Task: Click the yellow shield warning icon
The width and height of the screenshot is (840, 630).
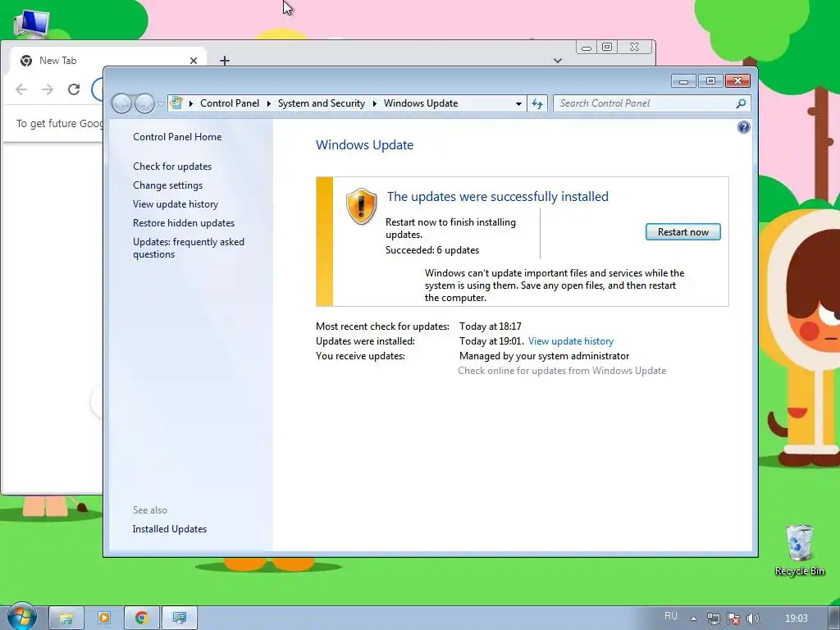Action: 361,206
